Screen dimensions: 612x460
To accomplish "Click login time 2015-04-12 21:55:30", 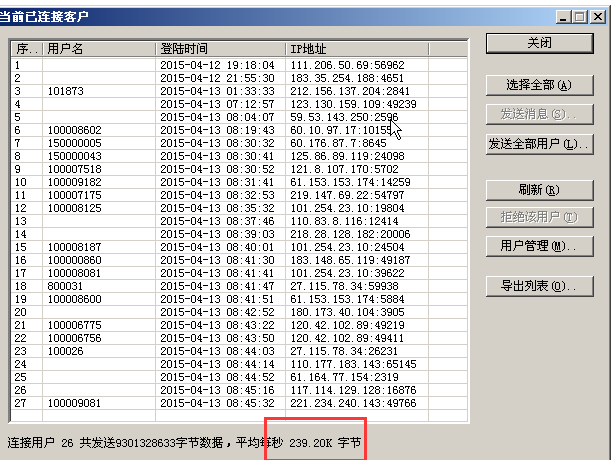I will pos(217,78).
